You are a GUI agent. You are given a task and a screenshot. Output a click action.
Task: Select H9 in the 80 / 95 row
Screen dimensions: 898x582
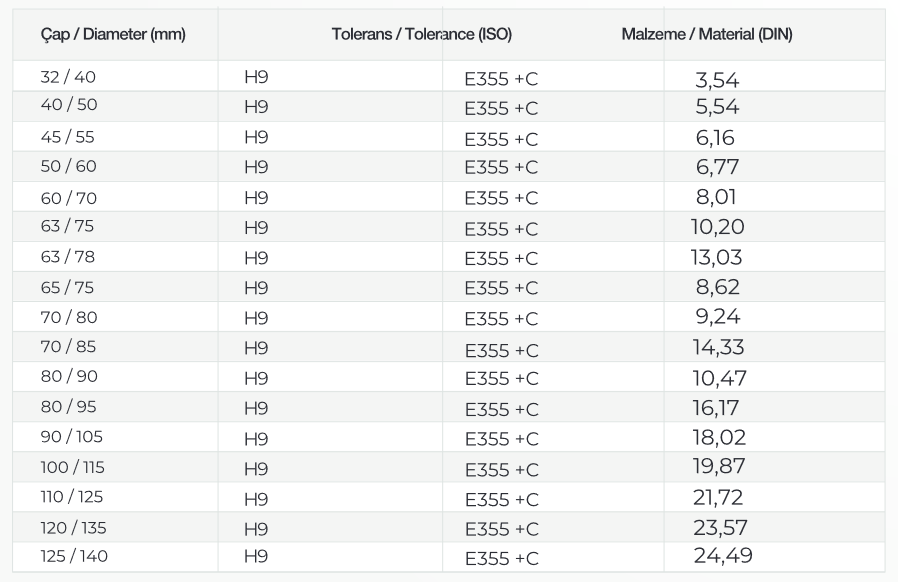coord(256,408)
